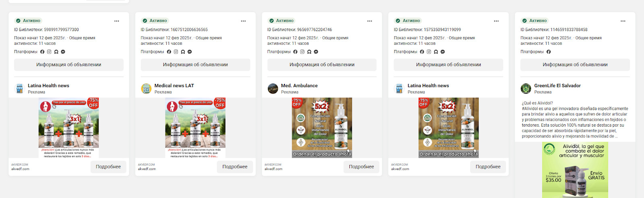The width and height of the screenshot is (644, 198).
Task: Click Facebook platform icon on ad 1575350943119099
Action: (x=422, y=52)
